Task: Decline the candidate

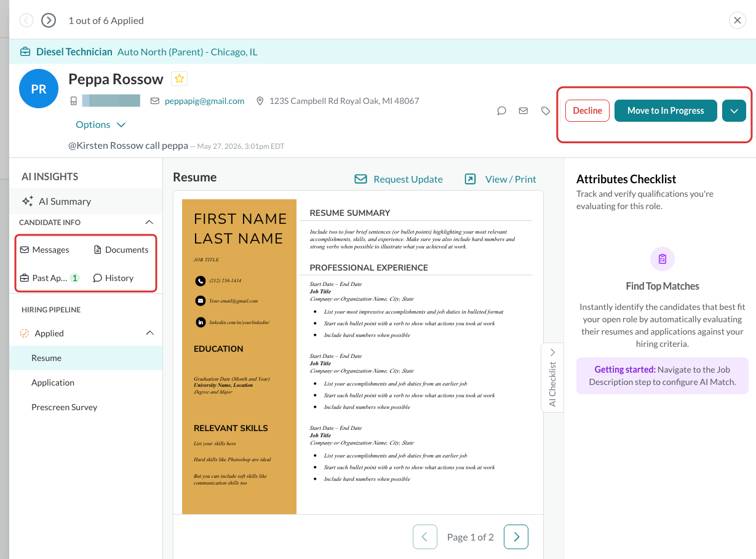Action: (x=587, y=111)
